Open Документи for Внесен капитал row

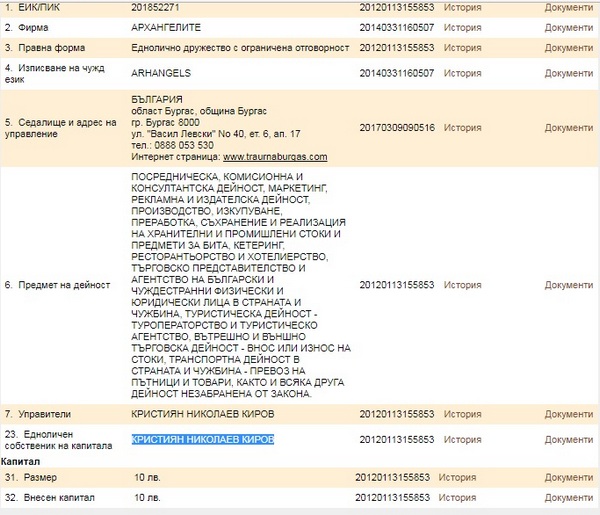pos(569,498)
